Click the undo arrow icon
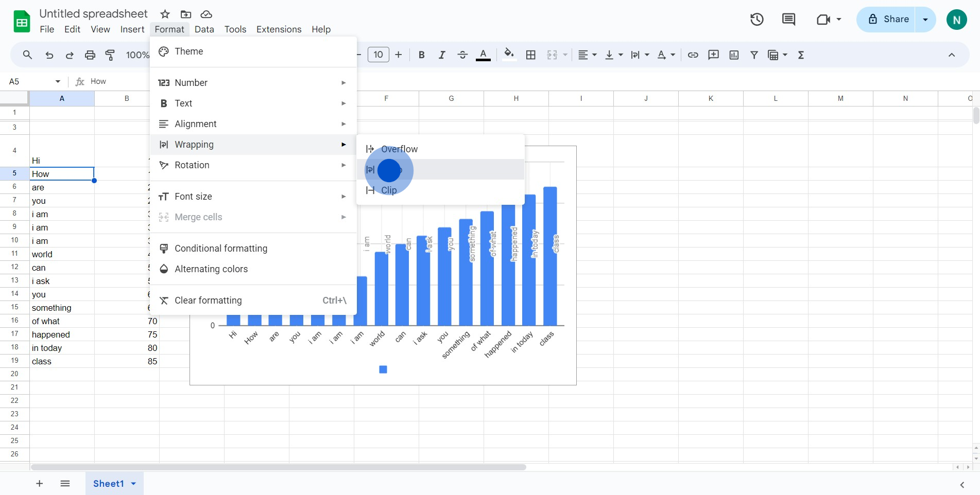This screenshot has width=980, height=495. point(49,55)
